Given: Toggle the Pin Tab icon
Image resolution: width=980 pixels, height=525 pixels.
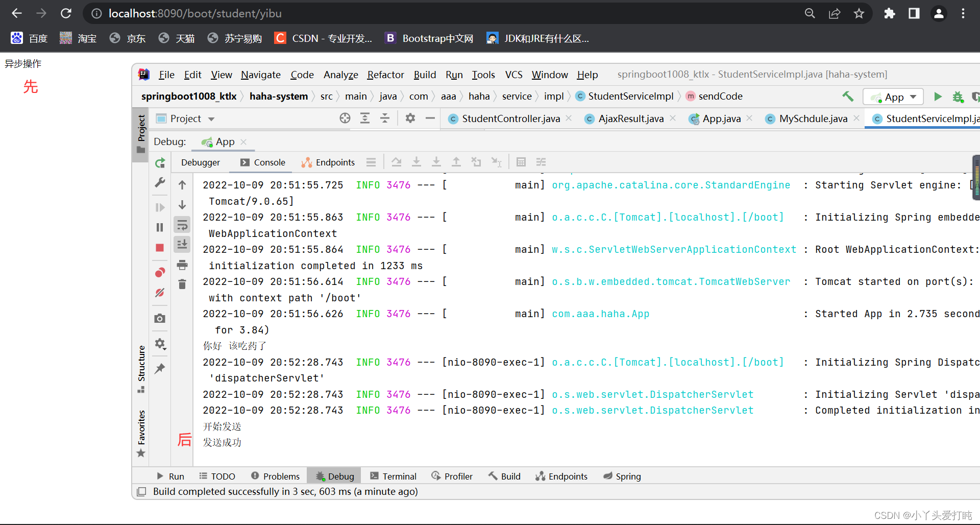Looking at the screenshot, I should [160, 368].
